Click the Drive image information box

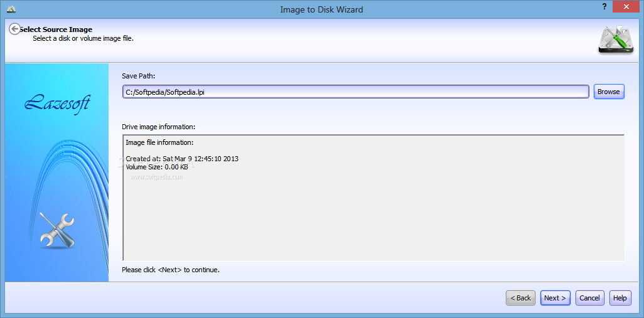(373, 198)
